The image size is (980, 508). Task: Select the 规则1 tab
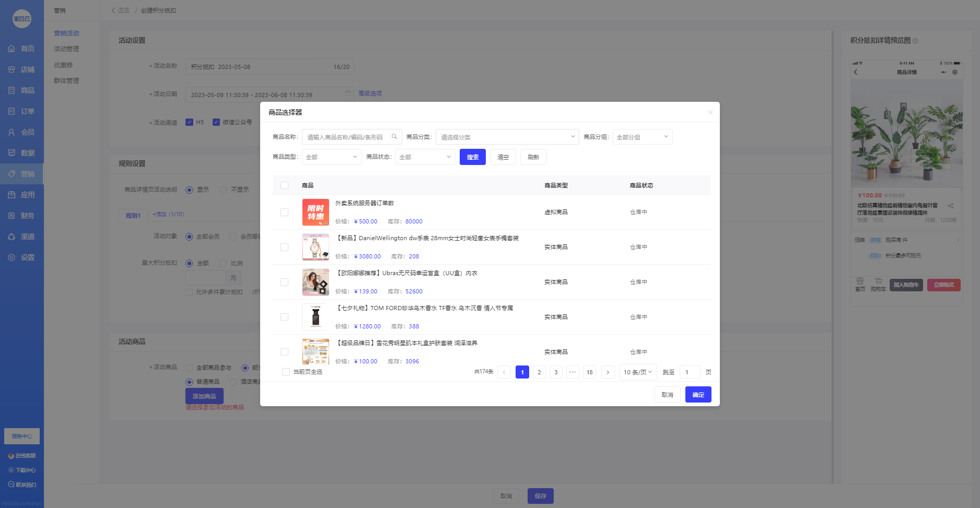[133, 215]
